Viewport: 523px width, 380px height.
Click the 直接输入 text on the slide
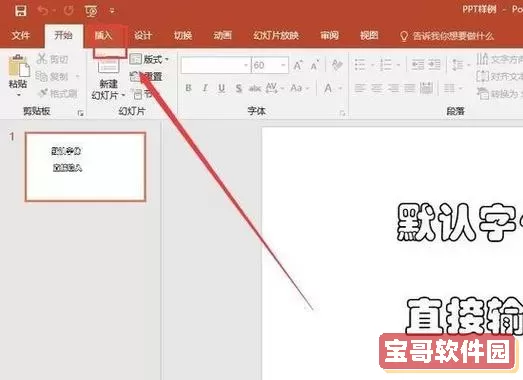click(x=464, y=316)
